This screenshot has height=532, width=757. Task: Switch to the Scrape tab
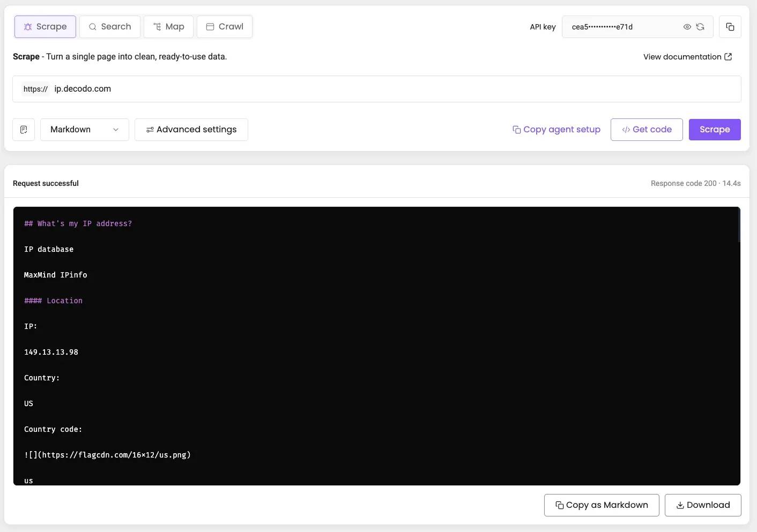45,27
